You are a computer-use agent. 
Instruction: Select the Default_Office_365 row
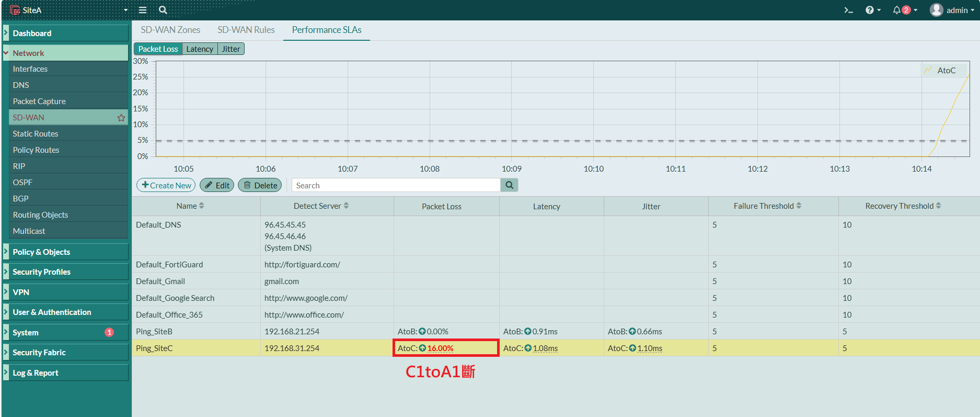click(556, 314)
